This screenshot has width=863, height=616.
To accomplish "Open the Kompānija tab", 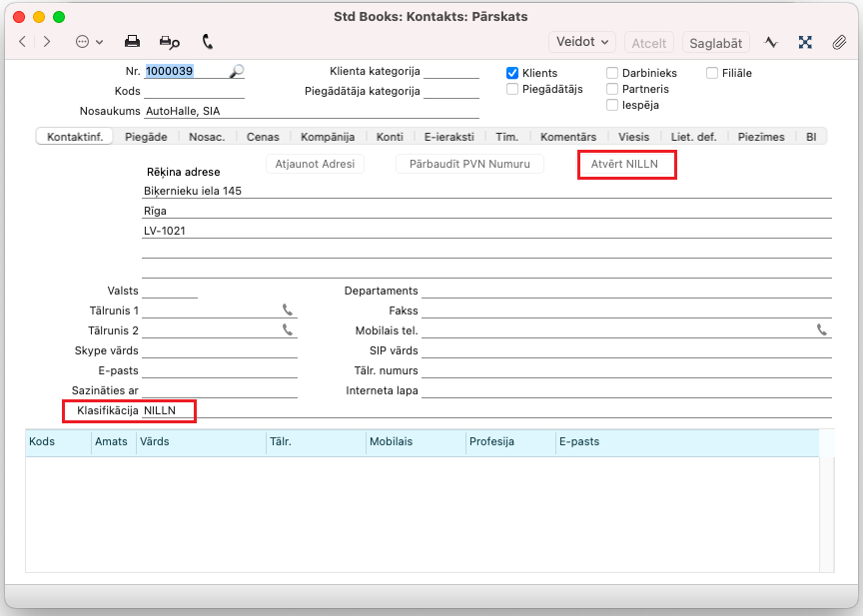I will click(x=328, y=137).
